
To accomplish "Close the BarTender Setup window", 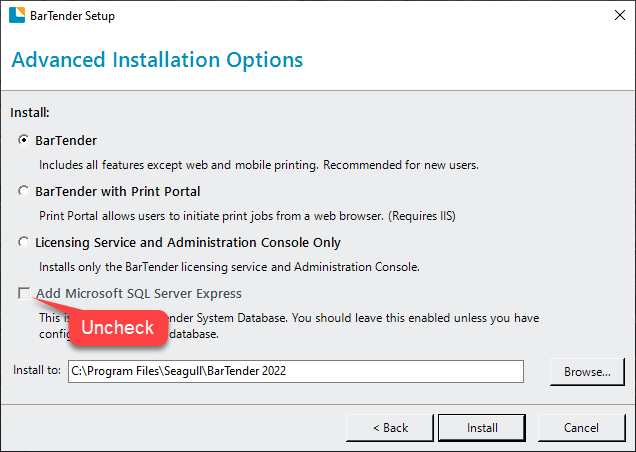I will (611, 16).
